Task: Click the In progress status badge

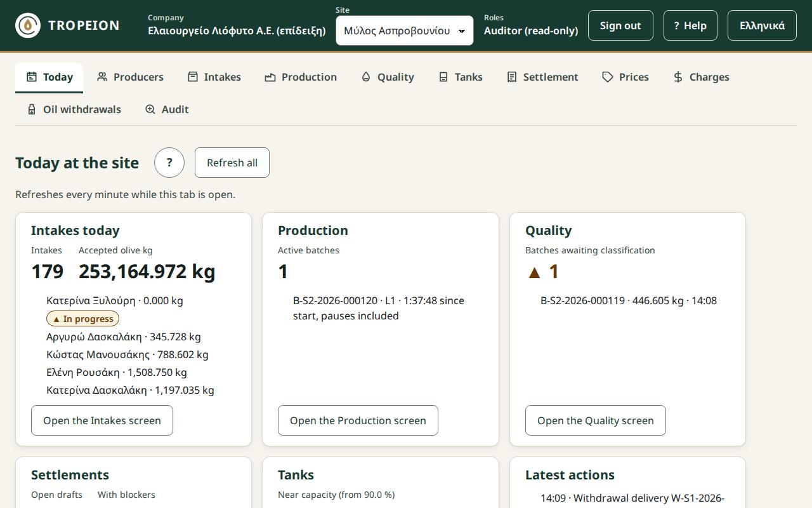Action: point(82,319)
